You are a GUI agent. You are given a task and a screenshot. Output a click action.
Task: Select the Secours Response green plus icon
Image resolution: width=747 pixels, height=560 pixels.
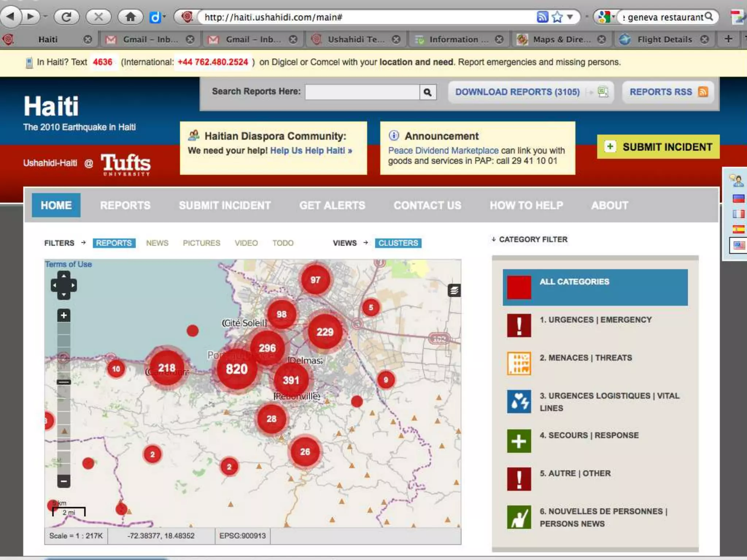(519, 441)
